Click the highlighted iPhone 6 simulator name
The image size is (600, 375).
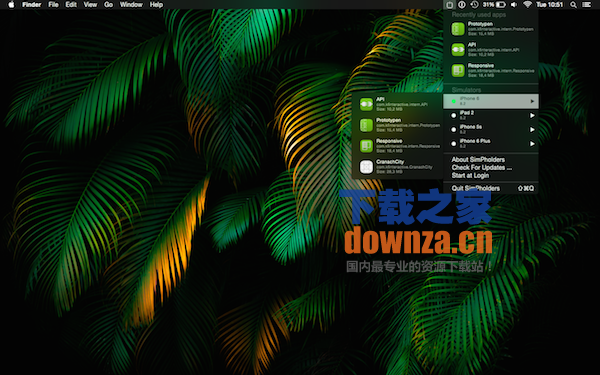coord(469,98)
